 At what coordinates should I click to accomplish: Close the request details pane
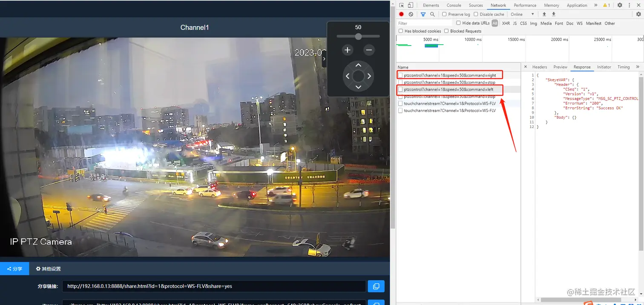tap(526, 67)
